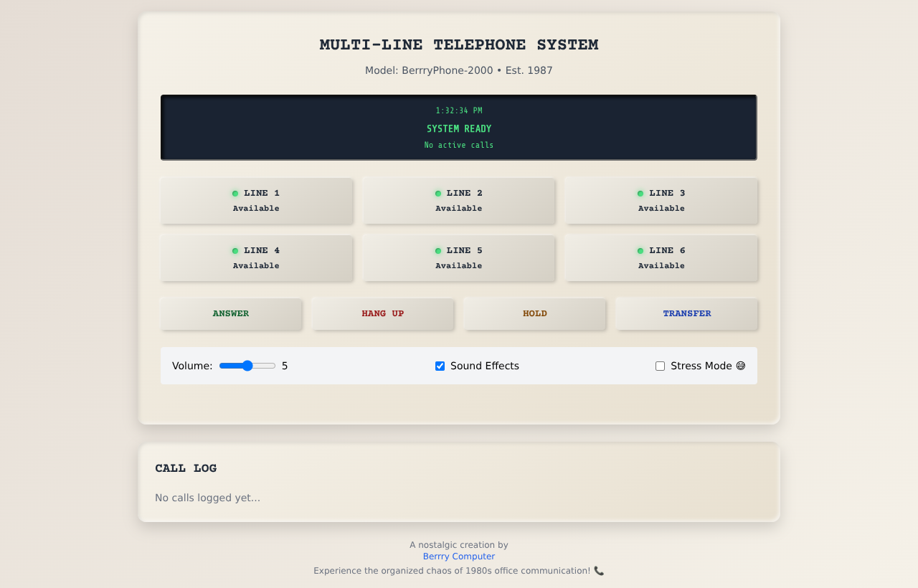Image resolution: width=918 pixels, height=588 pixels.
Task: Click the LINE 2 status indicator
Action: tap(437, 192)
